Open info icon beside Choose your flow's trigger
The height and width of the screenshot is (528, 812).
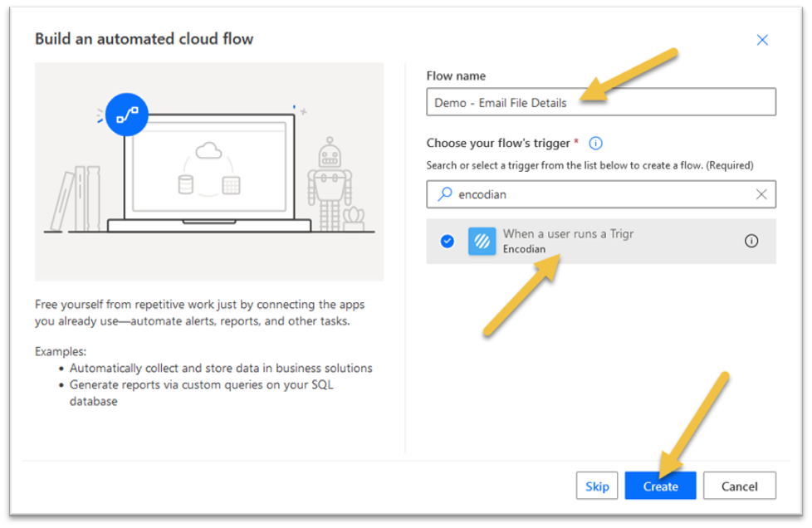(x=595, y=143)
